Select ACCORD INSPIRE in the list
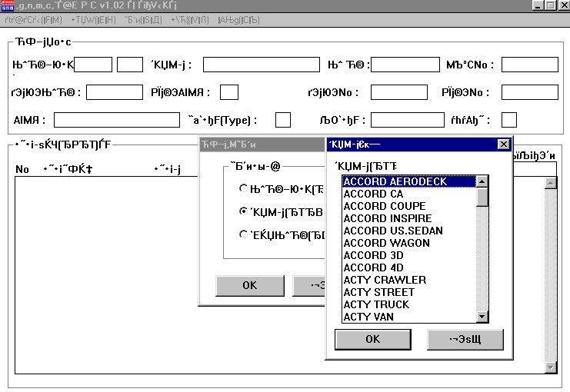Viewport: 570px width, 392px height. click(409, 219)
